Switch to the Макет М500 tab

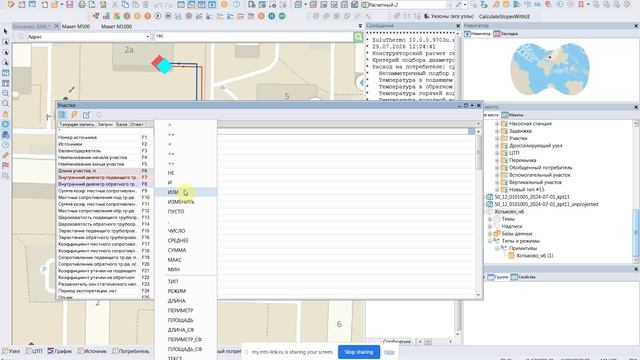point(76,26)
